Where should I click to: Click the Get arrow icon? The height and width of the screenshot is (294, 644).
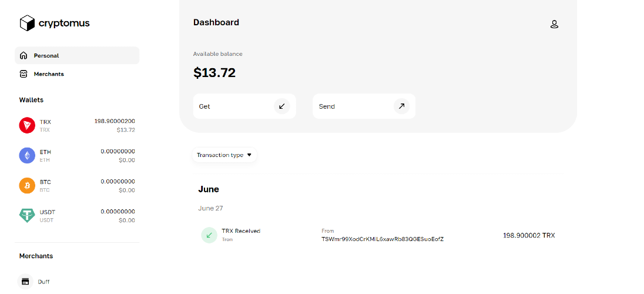[x=282, y=106]
